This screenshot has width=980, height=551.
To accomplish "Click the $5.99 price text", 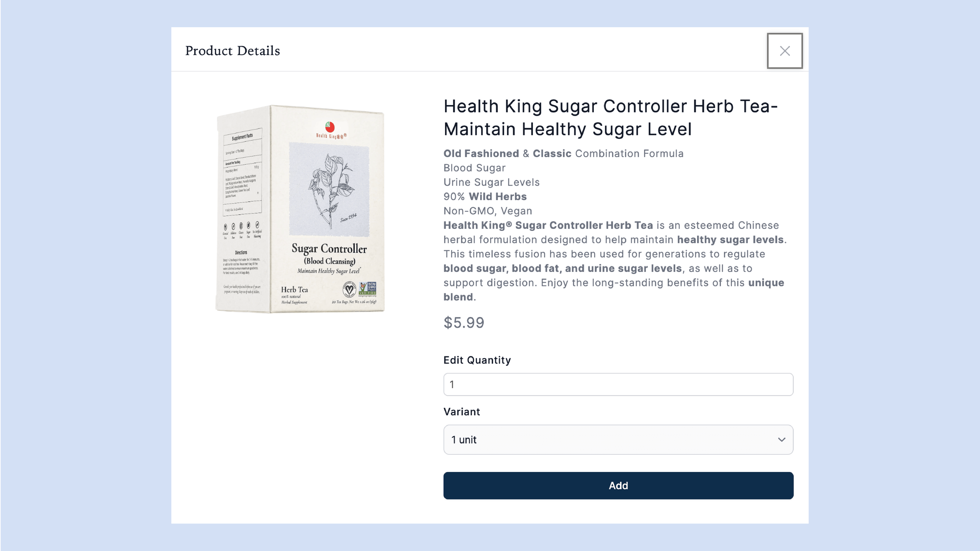I will [x=464, y=323].
